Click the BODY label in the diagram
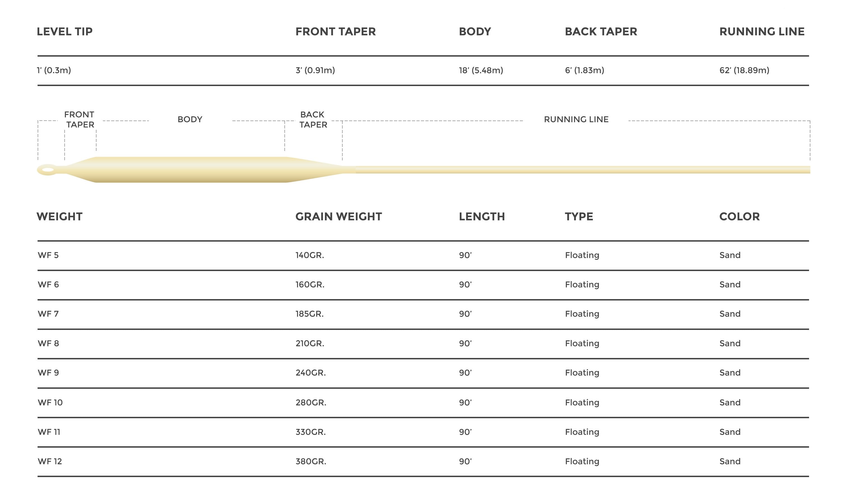 [190, 119]
